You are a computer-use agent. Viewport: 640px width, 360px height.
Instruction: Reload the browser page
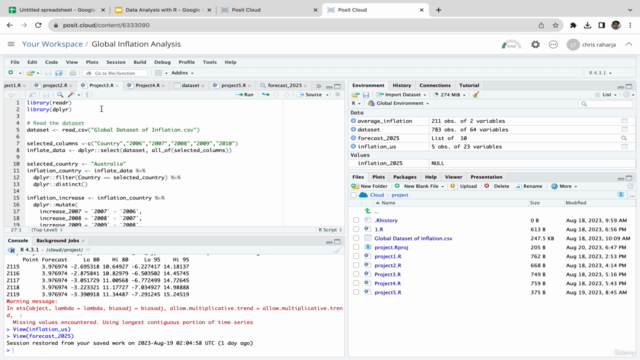pyautogui.click(x=38, y=25)
